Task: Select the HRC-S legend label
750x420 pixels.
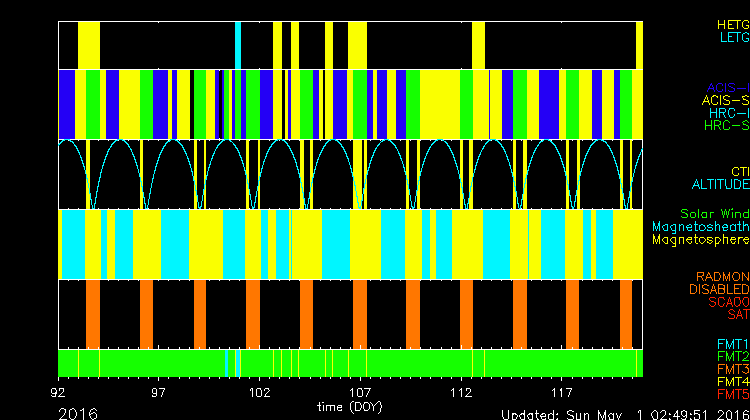Action: (726, 126)
